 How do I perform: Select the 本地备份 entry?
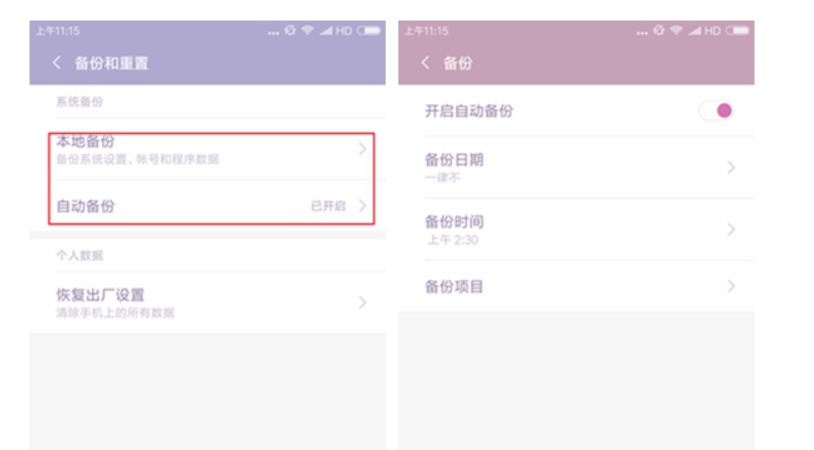coord(212,149)
